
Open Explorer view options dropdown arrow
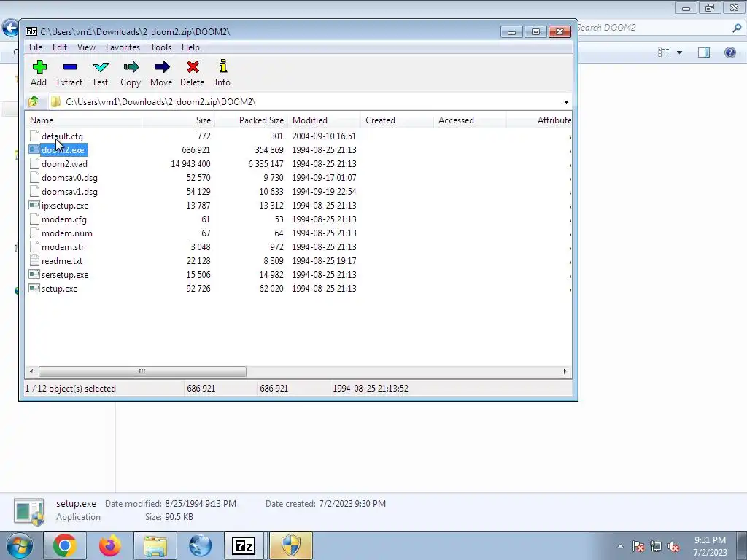pos(679,52)
